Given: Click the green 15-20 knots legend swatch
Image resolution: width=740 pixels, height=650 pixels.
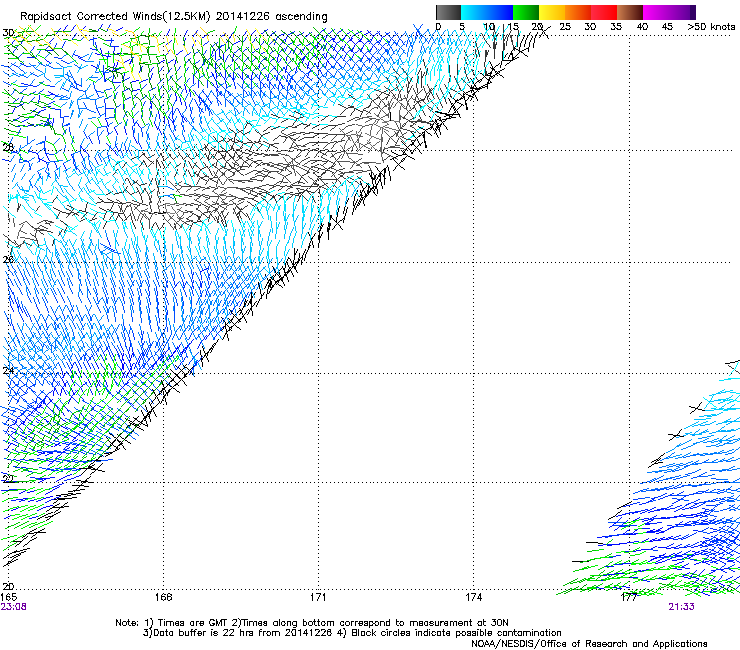Looking at the screenshot, I should tap(526, 12).
